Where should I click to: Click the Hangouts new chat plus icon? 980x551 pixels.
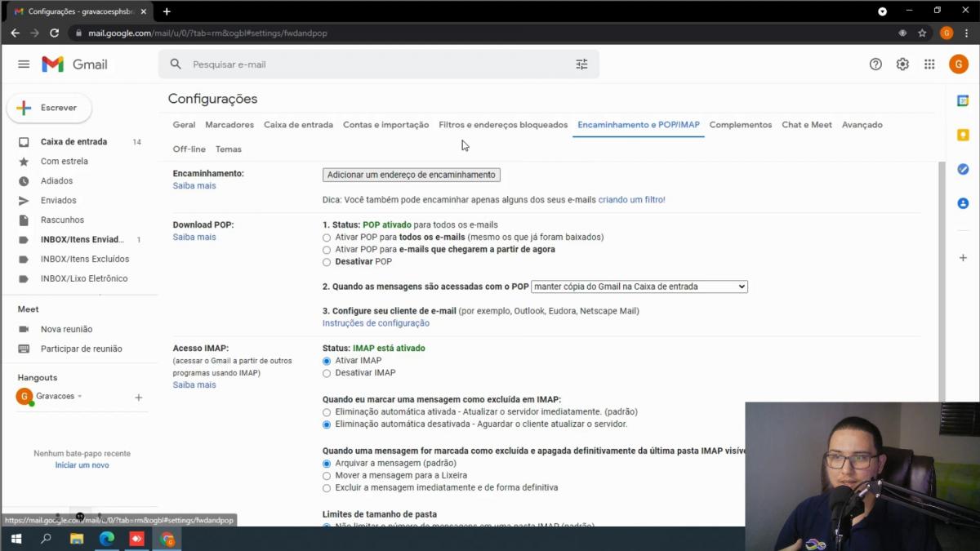point(139,398)
